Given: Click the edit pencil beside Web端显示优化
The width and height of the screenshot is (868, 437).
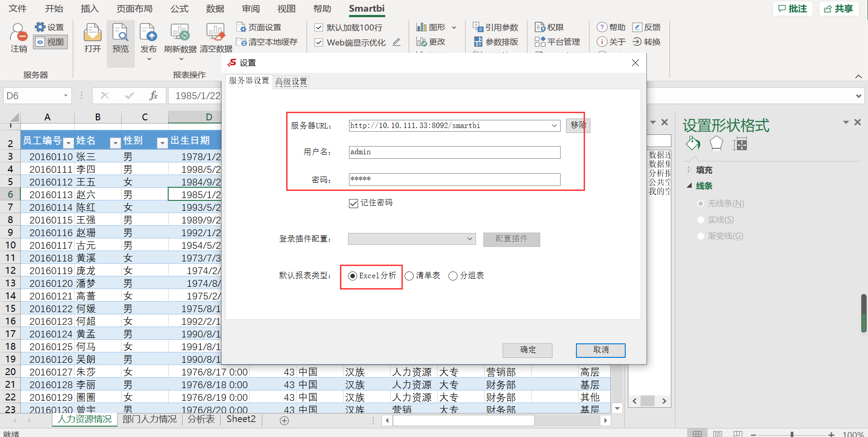Looking at the screenshot, I should [x=396, y=42].
